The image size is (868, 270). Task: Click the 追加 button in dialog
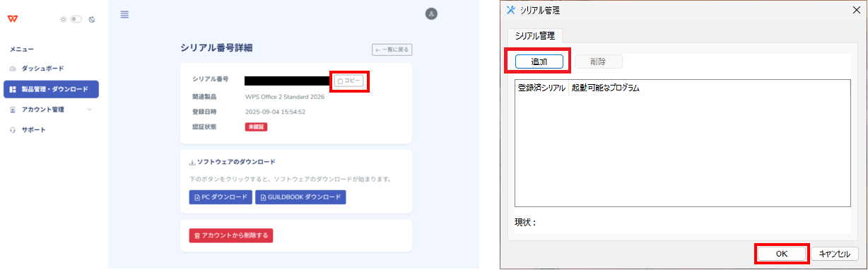pyautogui.click(x=539, y=61)
